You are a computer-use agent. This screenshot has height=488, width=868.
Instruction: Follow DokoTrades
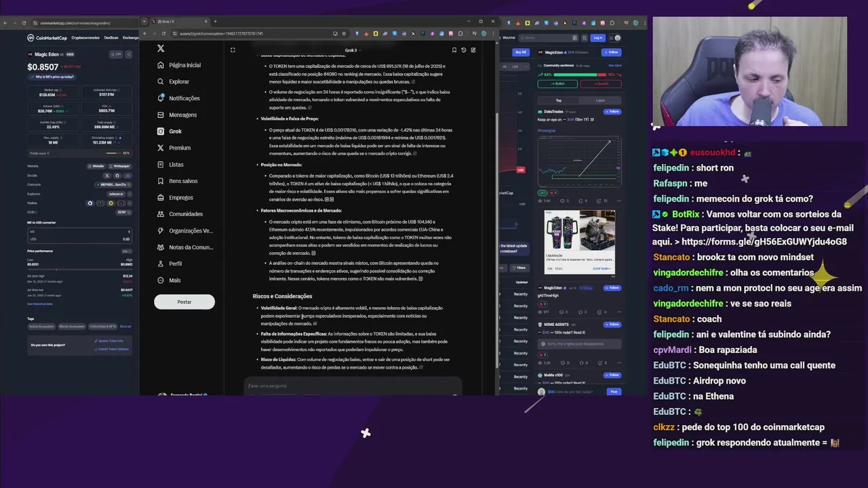(612, 111)
